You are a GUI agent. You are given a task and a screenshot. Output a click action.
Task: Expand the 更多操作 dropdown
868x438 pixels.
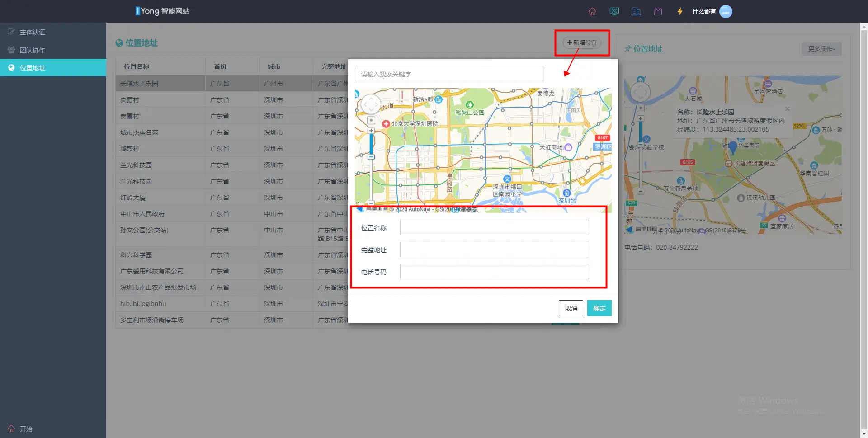[x=821, y=49]
